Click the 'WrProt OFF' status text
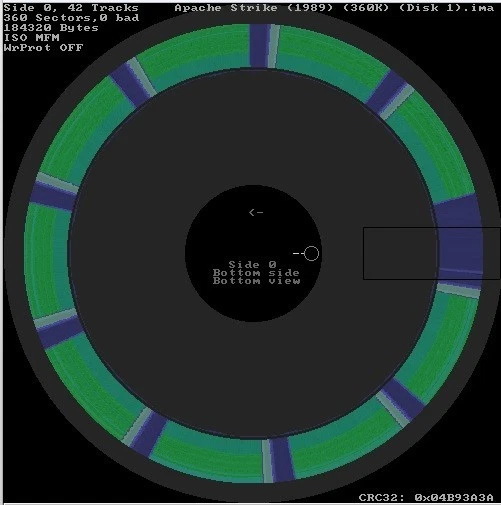This screenshot has height=505, width=501. 43,48
